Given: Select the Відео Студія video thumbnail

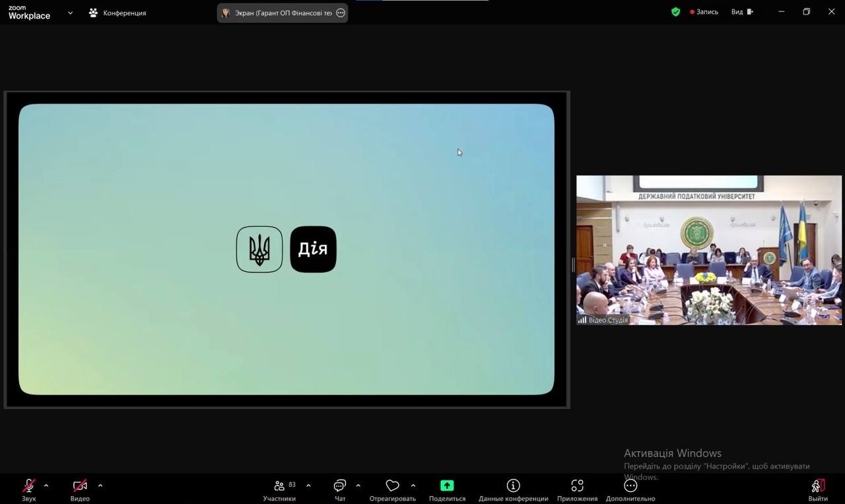Looking at the screenshot, I should coord(708,249).
